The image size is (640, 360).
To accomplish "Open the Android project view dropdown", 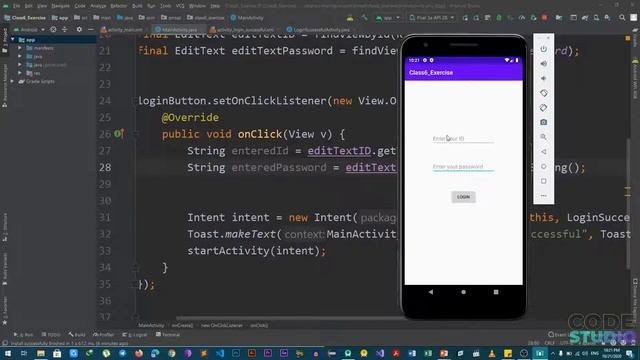I will click(x=29, y=29).
